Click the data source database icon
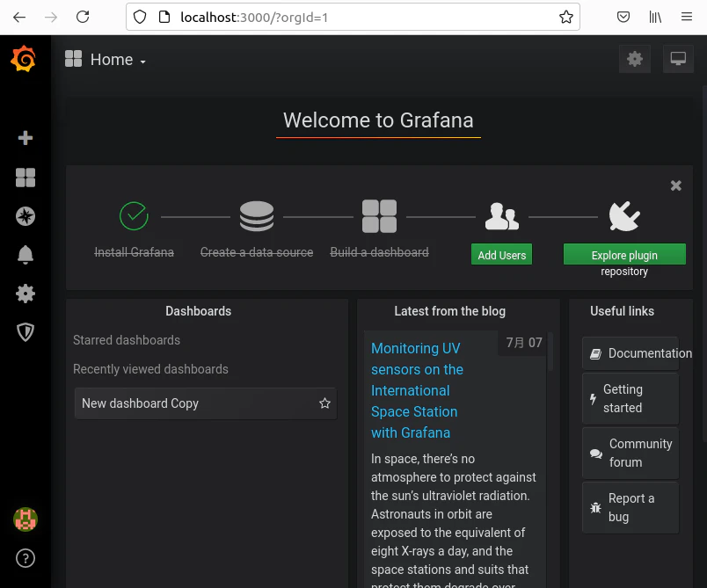Screen dimensions: 707x588 257,216
